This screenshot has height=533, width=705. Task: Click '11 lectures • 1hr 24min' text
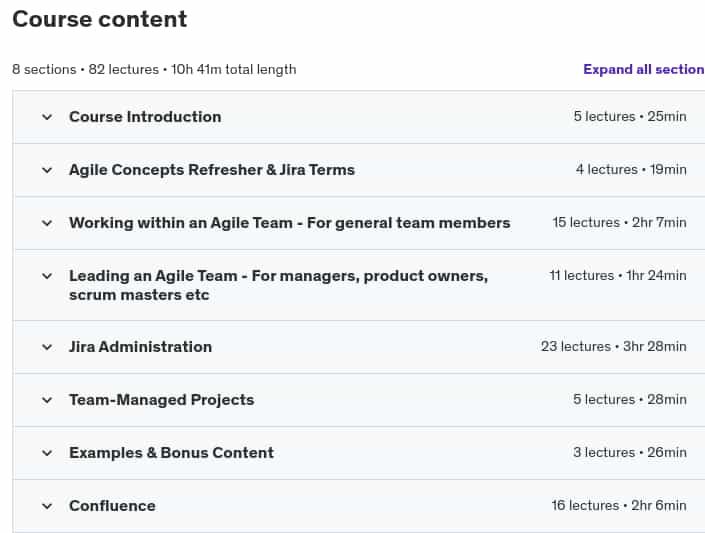click(x=618, y=275)
